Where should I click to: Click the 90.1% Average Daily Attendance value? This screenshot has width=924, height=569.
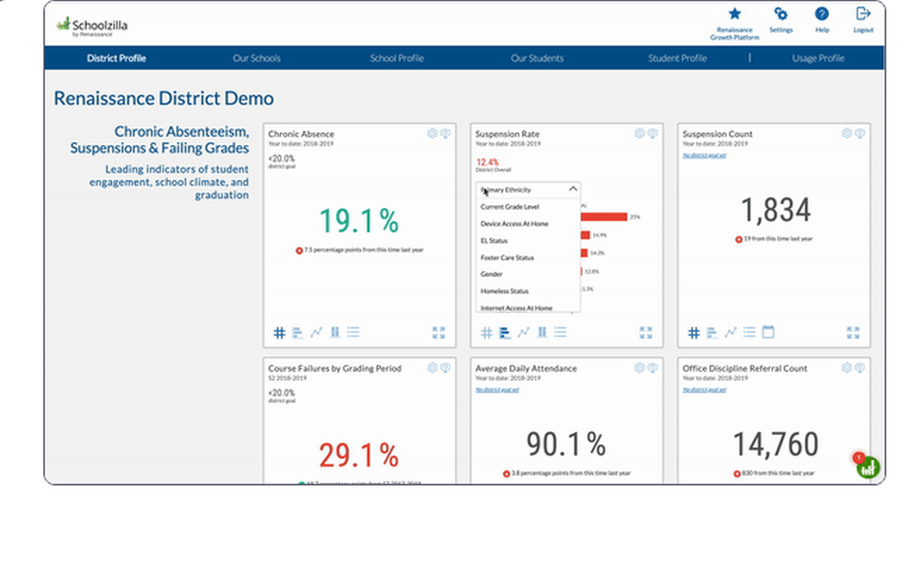pos(565,444)
